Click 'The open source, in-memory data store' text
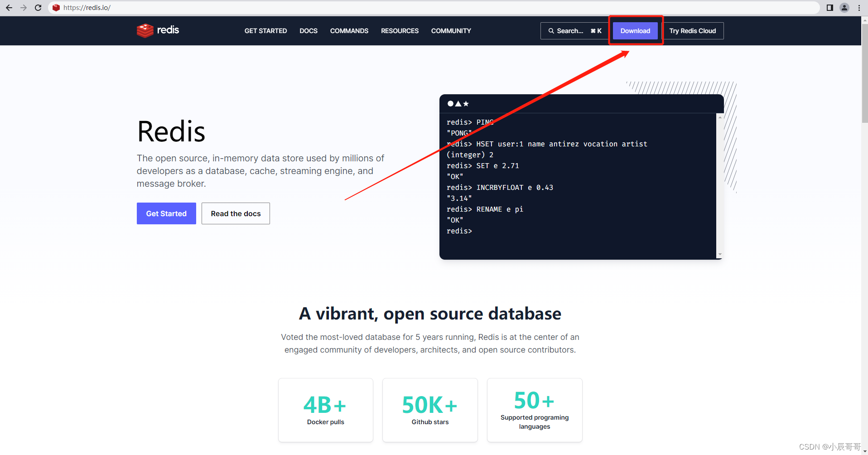The height and width of the screenshot is (455, 868). [x=260, y=171]
